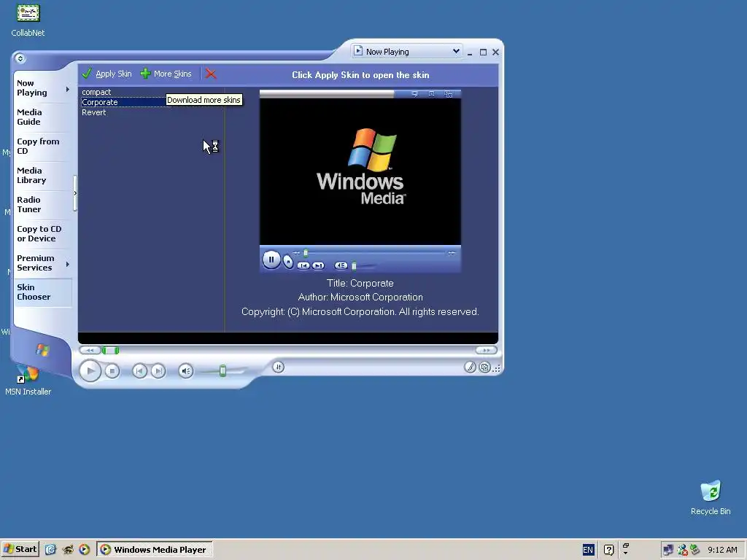Click the Next track button
747x560 pixels.
pyautogui.click(x=158, y=371)
